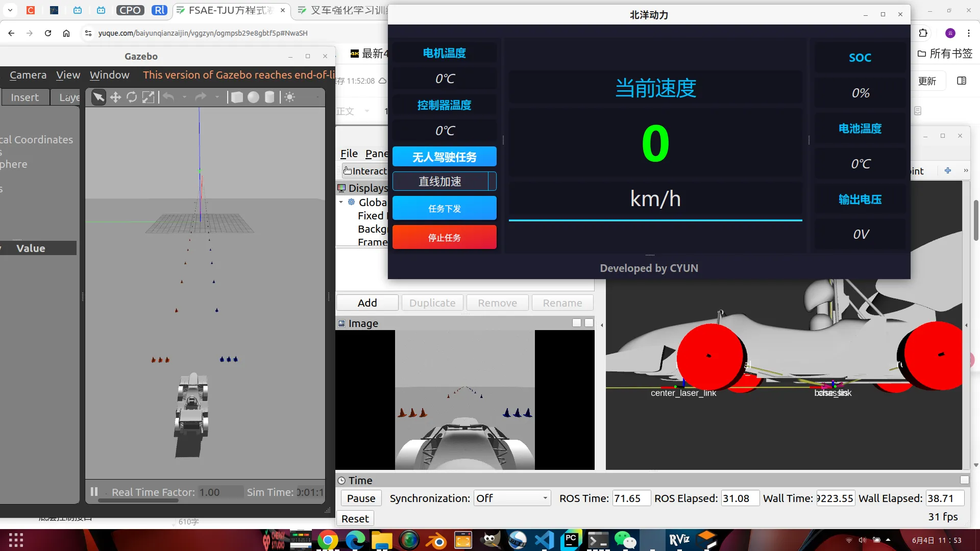Switch to the FSAE-TJU browser tab
This screenshot has height=551, width=980.
231,10
